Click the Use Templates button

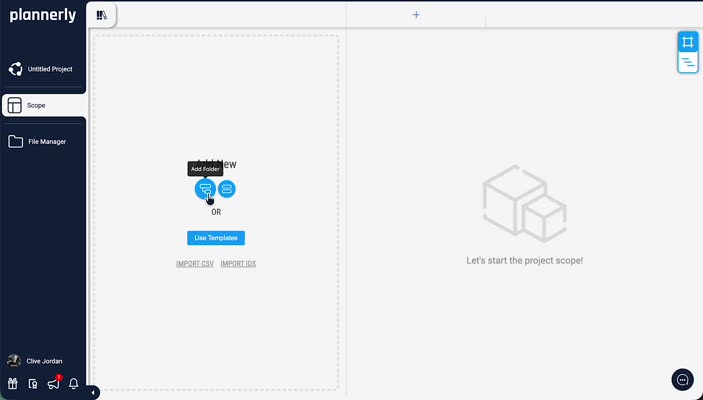click(216, 238)
